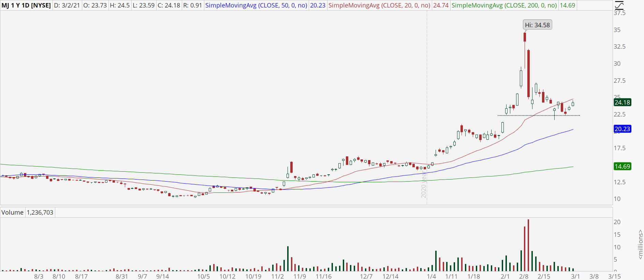Click the range value R: 0.91
Screen dimensions: 644x280
tap(192, 5)
